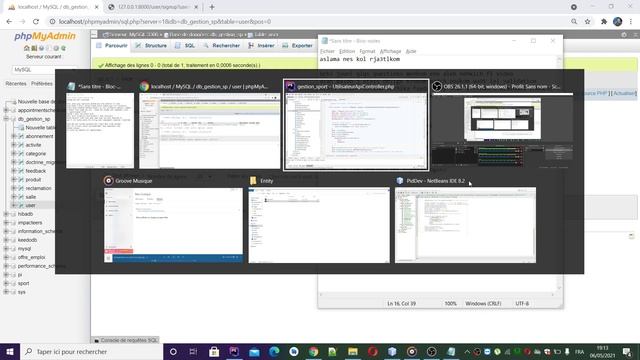
Task: Open Chrome extensions puzzle icon
Action: tap(604, 22)
